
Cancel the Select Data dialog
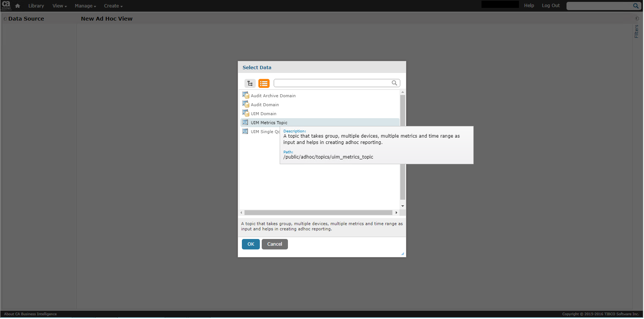(275, 244)
